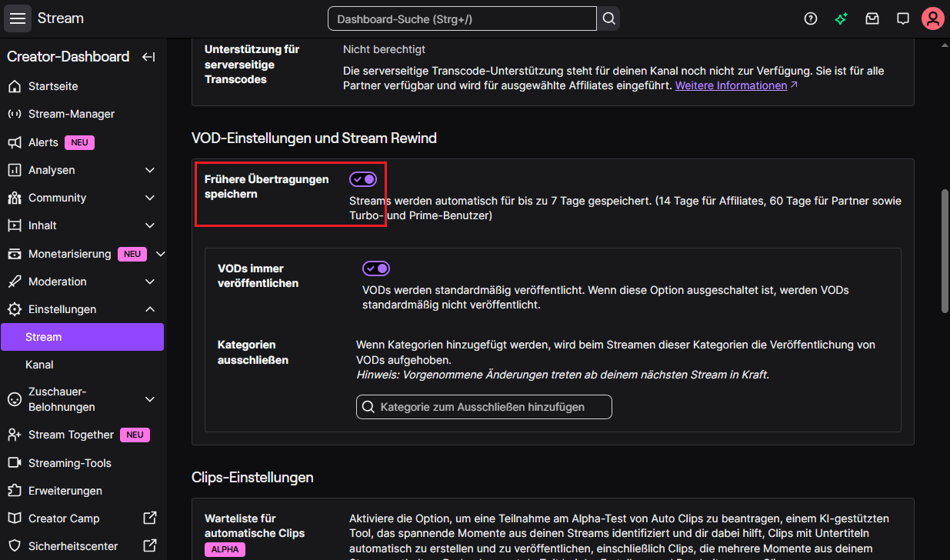Click the 'Nicht berechtigt' status text

pos(384,49)
